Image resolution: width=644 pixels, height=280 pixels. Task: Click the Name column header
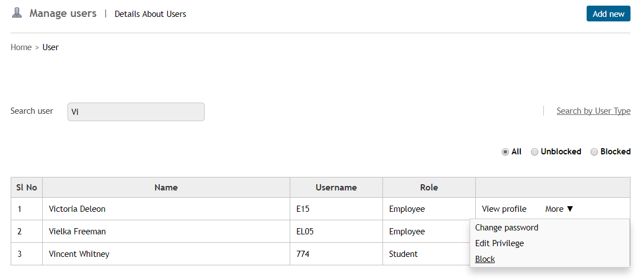[x=166, y=188]
